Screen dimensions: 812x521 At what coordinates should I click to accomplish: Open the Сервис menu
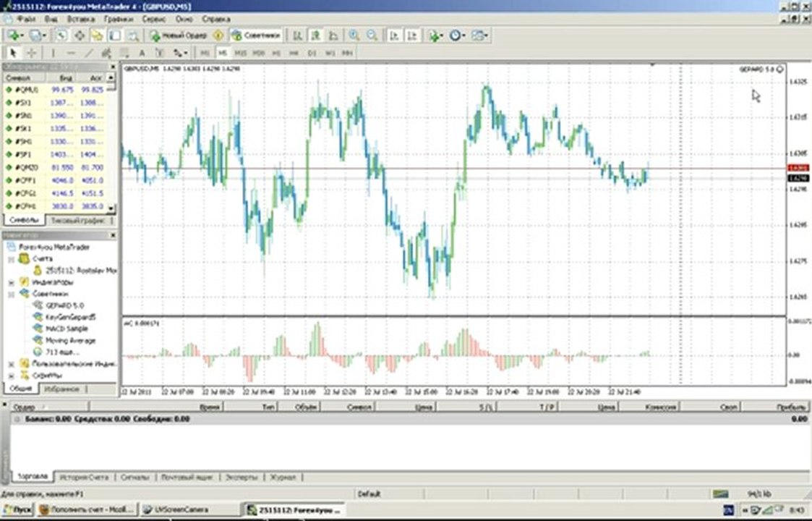tap(154, 19)
